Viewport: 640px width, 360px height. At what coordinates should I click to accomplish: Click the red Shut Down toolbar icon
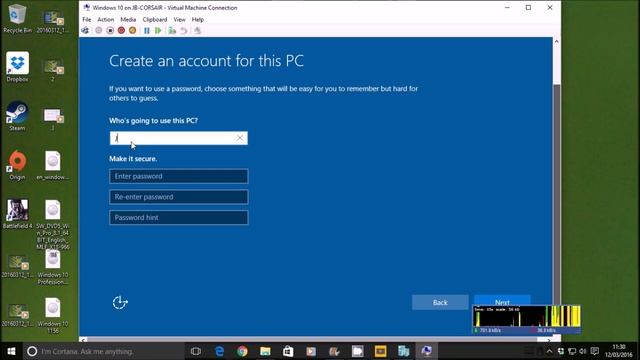(121, 31)
